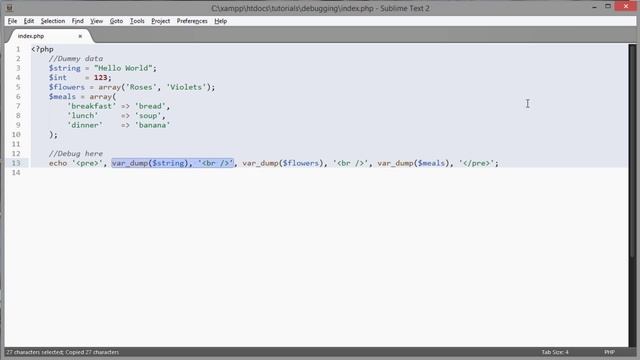The height and width of the screenshot is (360, 640).
Task: Click the 'banana' value
Action: 152,125
